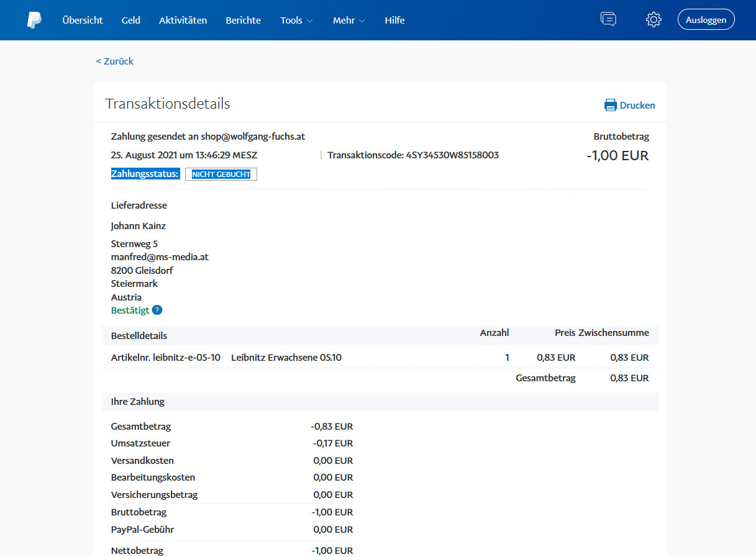Viewport: 756px width, 557px height.
Task: Open the Hilfe page
Action: [x=394, y=20]
